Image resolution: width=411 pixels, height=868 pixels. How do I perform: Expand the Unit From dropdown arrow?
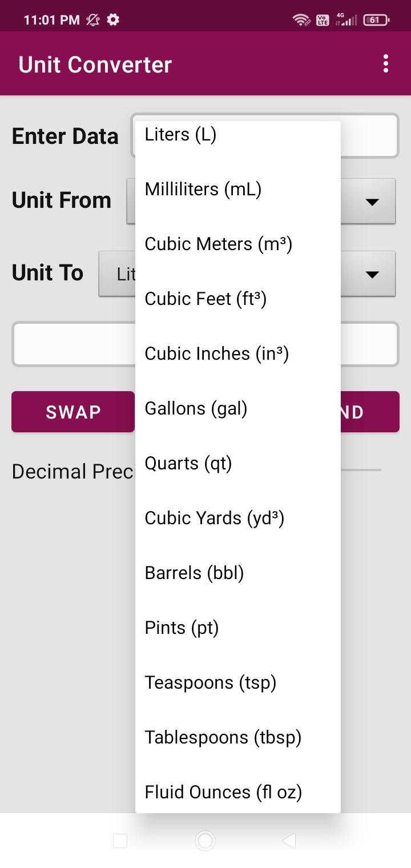click(x=372, y=202)
